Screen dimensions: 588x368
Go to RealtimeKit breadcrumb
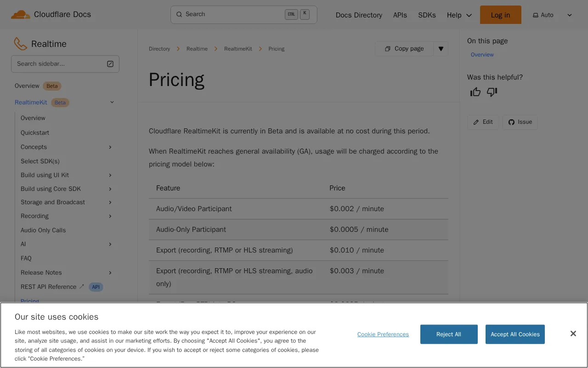(238, 49)
